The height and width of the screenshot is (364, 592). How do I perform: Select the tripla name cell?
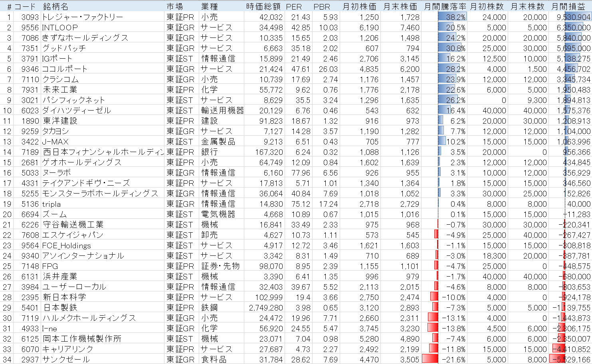(x=102, y=204)
